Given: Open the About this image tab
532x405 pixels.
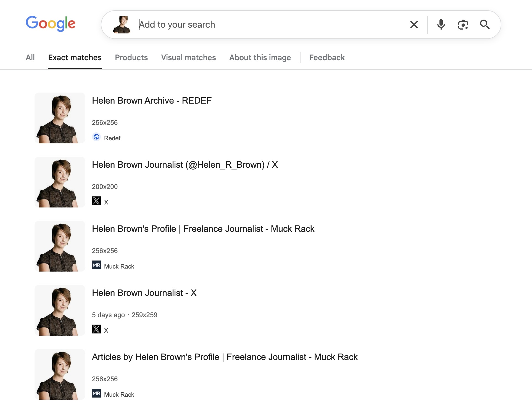Looking at the screenshot, I should (260, 57).
